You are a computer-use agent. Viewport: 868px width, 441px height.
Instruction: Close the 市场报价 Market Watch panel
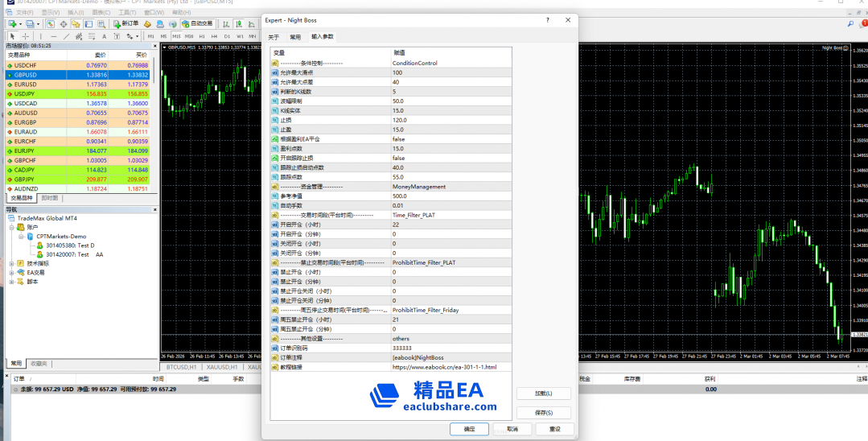click(x=153, y=46)
